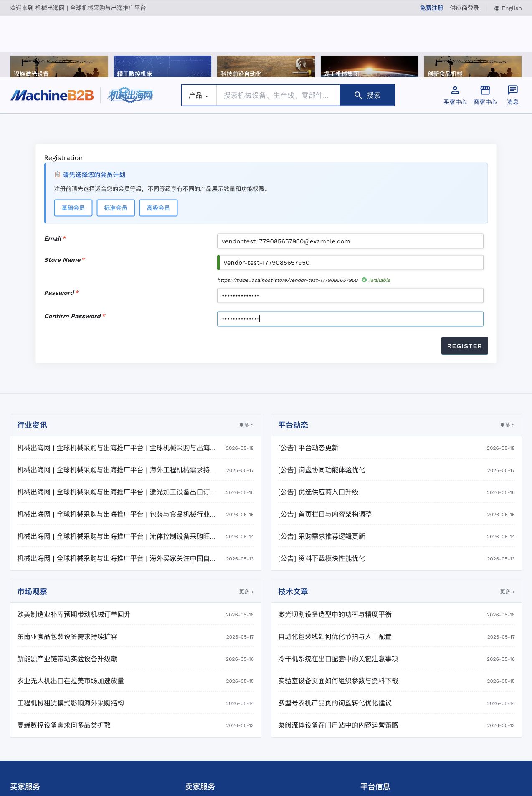Click the REGISTER button
Screen dimensions: 532x796
464,346
